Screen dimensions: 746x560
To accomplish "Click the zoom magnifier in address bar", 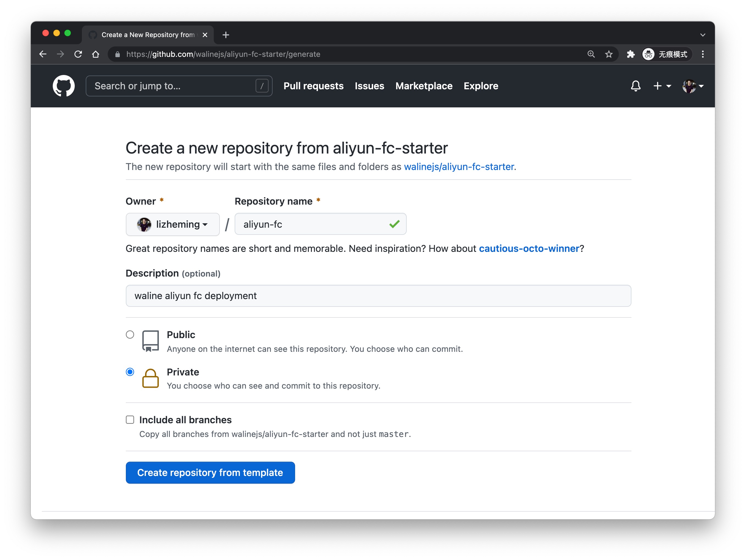I will pyautogui.click(x=591, y=54).
